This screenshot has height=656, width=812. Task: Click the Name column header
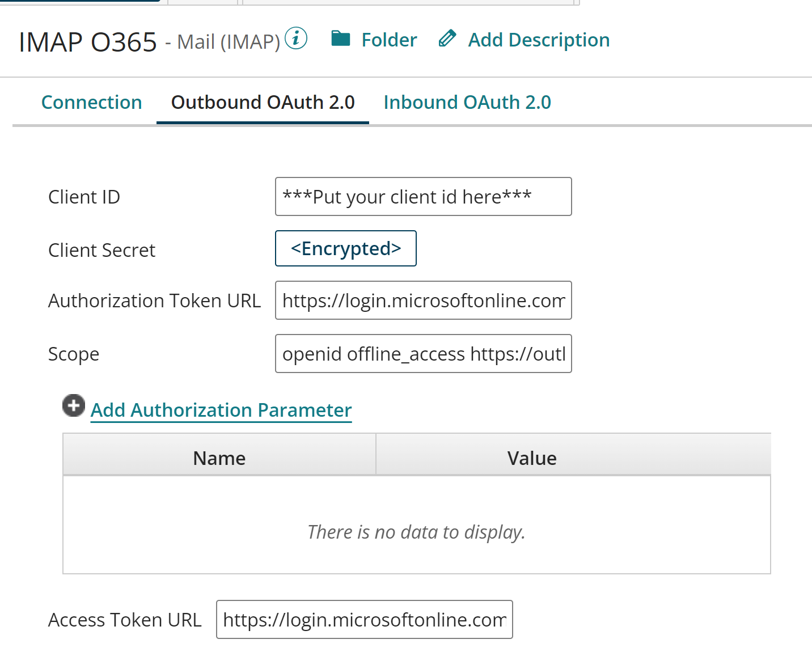(219, 458)
